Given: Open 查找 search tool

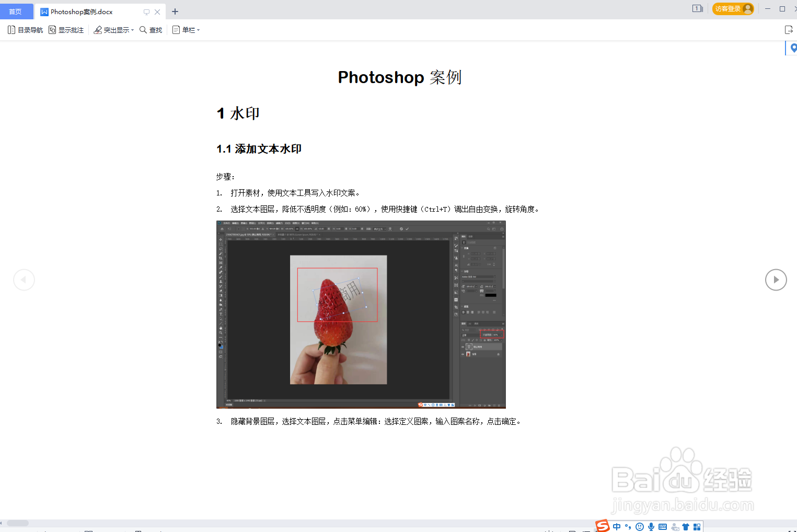Looking at the screenshot, I should tap(151, 30).
